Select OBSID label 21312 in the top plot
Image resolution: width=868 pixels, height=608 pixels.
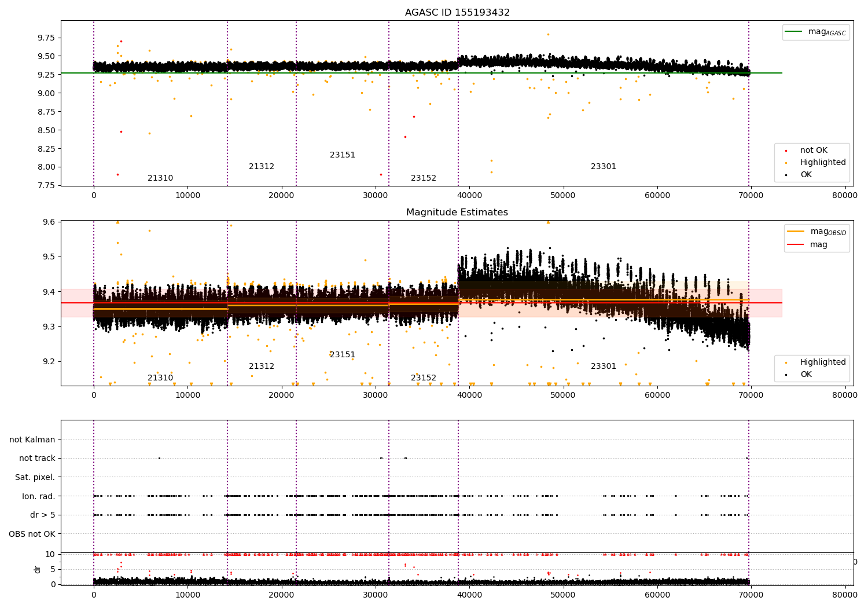[x=262, y=167]
